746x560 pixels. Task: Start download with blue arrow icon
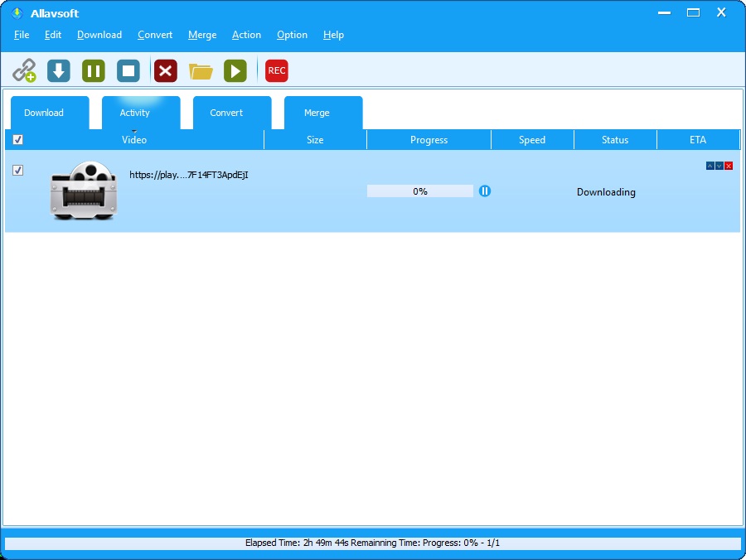[x=59, y=71]
